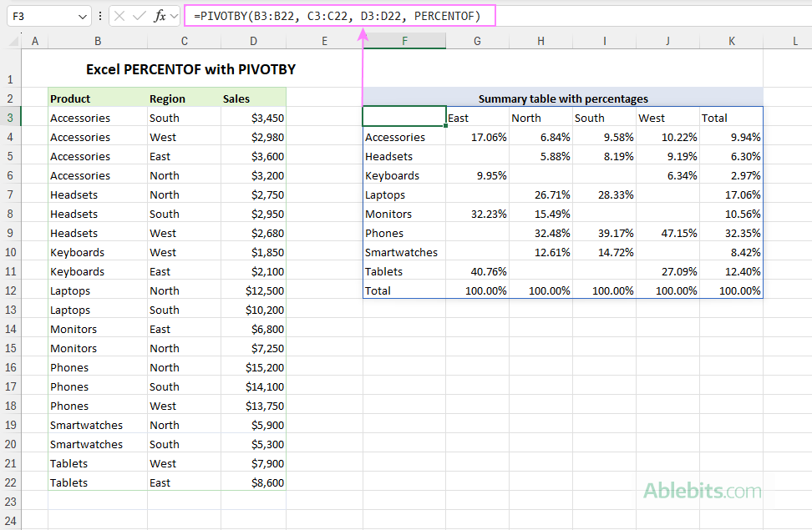
Task: Select column D header
Action: click(x=252, y=39)
